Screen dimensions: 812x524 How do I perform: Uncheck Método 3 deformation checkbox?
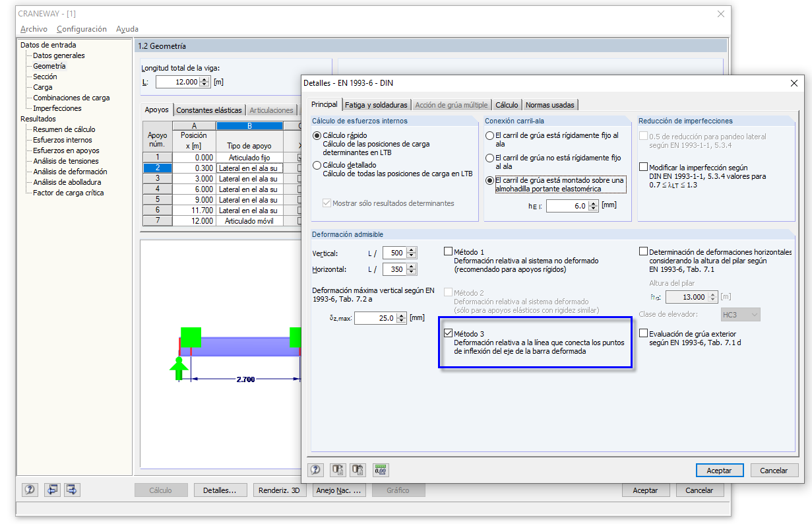[x=449, y=334]
